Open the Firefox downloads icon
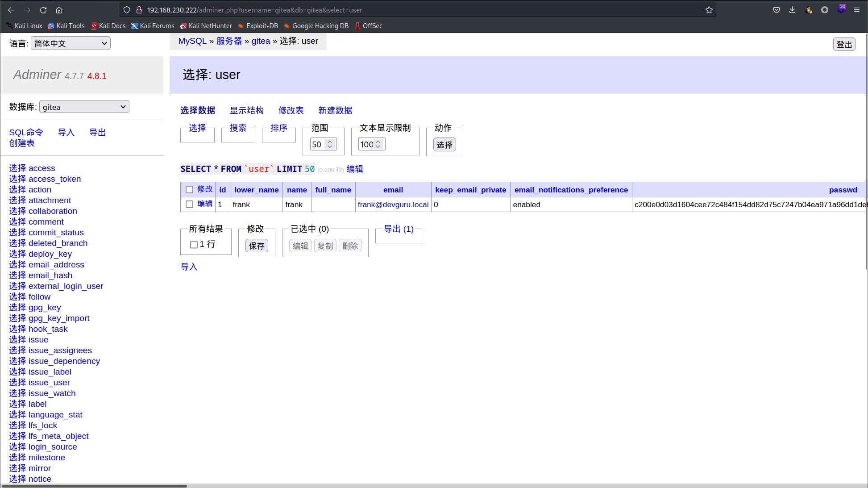Screen dimensions: 868x488 coord(793,10)
